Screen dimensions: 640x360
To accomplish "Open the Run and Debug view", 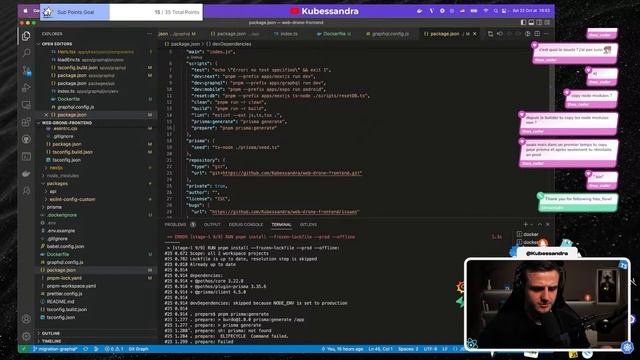I will point(26,88).
